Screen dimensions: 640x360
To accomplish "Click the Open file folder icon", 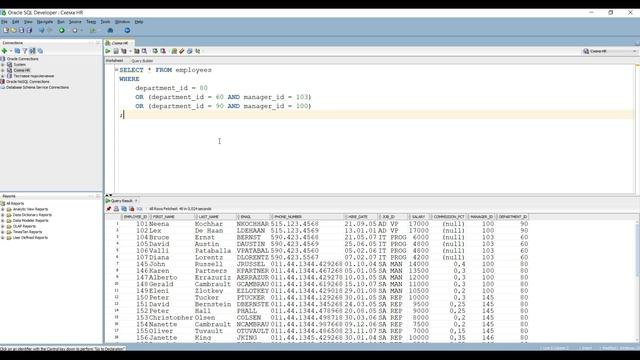I will click(x=13, y=30).
